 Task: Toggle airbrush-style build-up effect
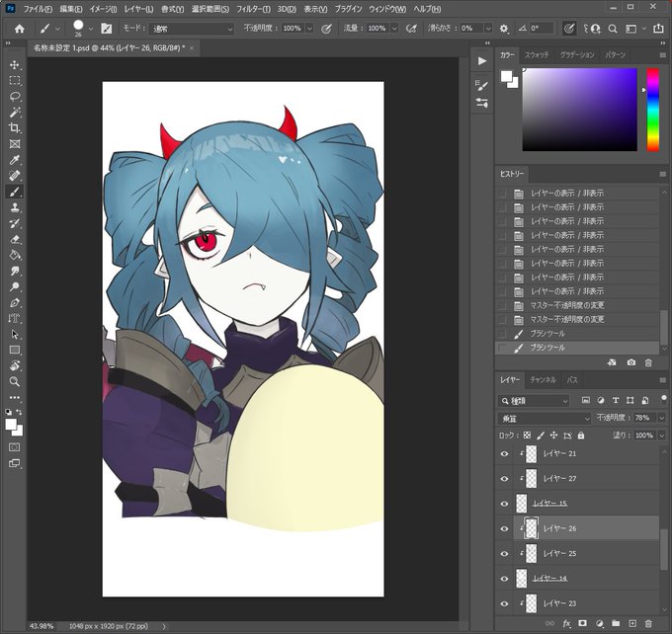[411, 29]
